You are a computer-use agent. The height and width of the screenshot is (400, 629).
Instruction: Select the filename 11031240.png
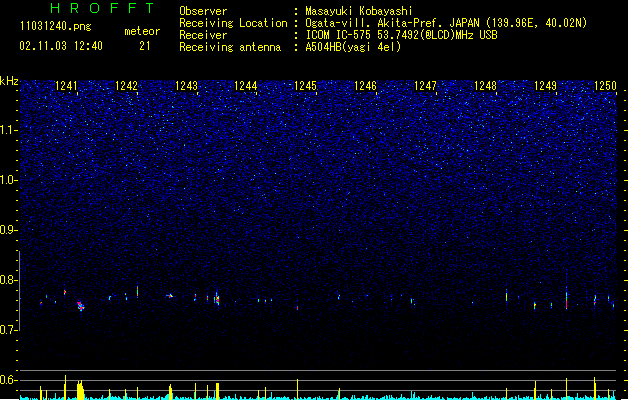point(56,27)
